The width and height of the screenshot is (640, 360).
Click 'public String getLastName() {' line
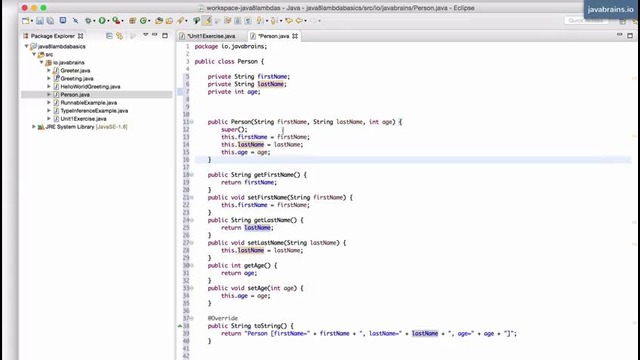click(256, 220)
